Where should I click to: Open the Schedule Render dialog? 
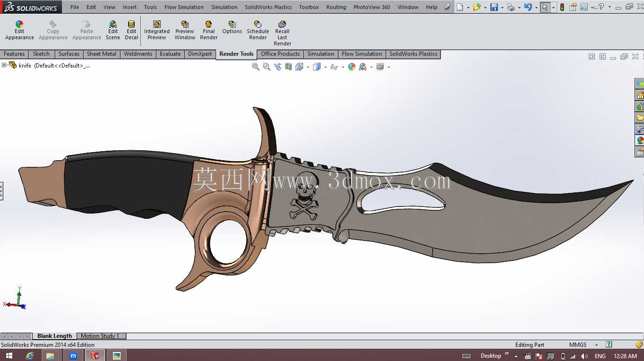258,30
